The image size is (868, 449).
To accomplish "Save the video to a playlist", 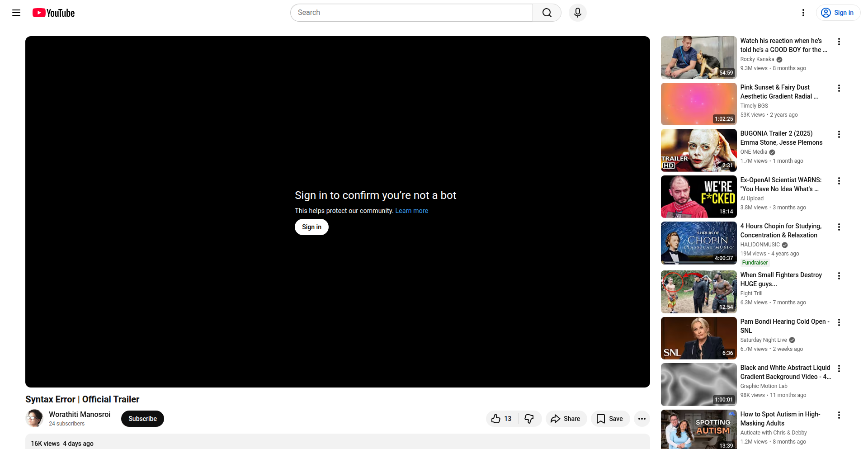I will [x=610, y=419].
